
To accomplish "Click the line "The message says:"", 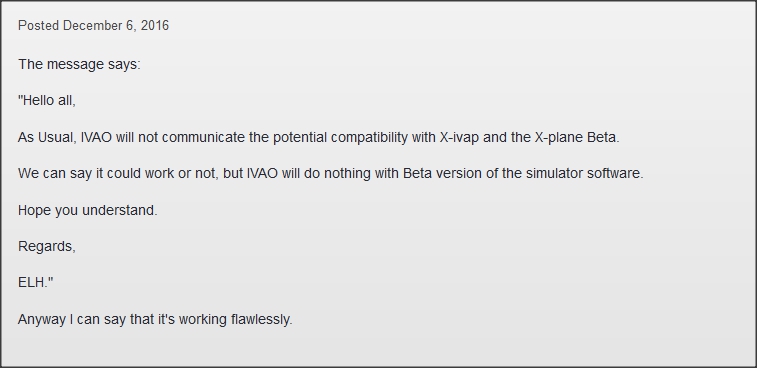I will 79,65.
